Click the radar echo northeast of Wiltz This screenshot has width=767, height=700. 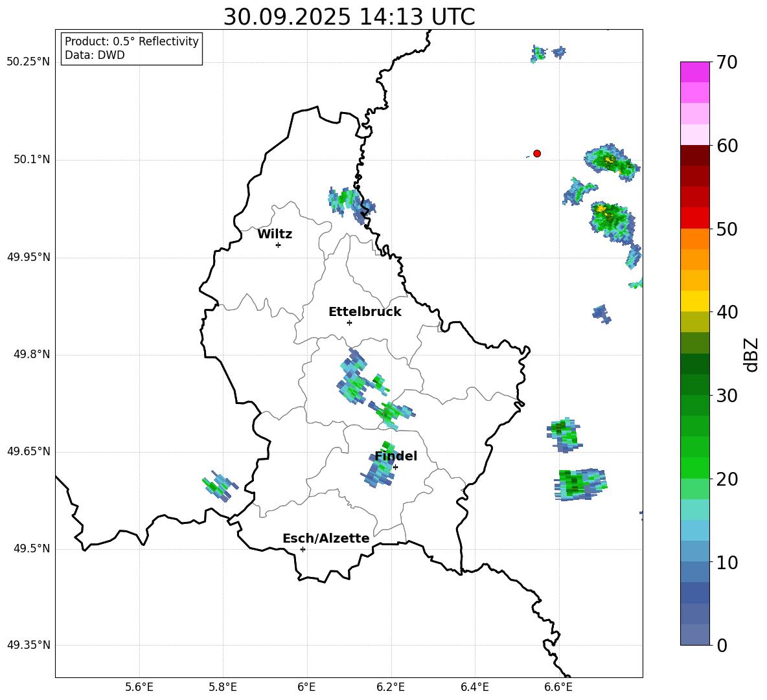click(351, 205)
